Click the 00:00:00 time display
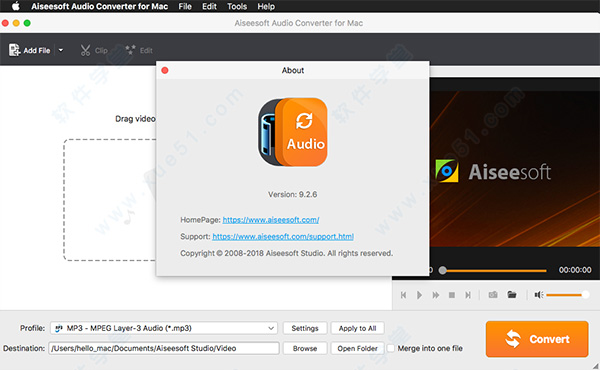This screenshot has width=600, height=370. (575, 270)
